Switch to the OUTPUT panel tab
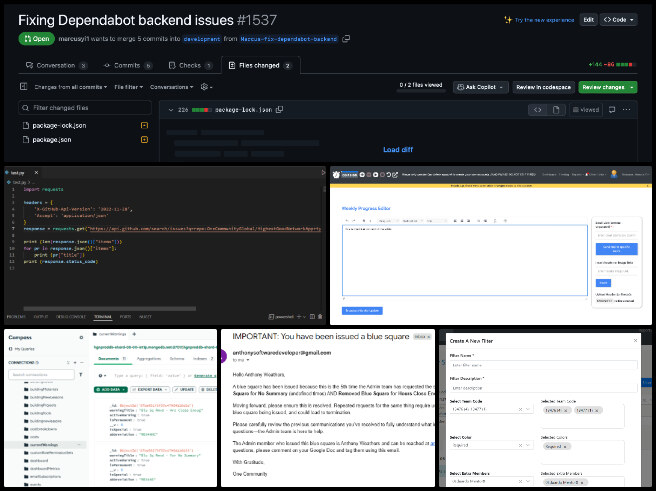 tap(41, 317)
